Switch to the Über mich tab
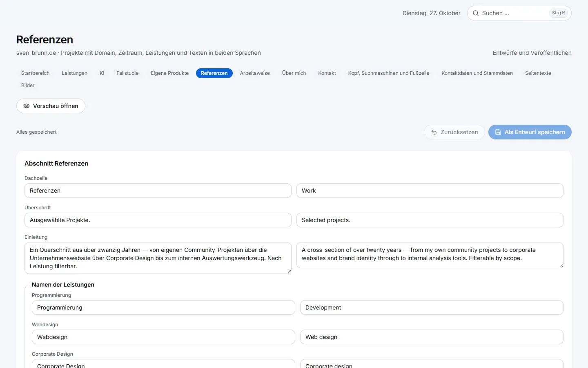588x368 pixels. (x=294, y=73)
